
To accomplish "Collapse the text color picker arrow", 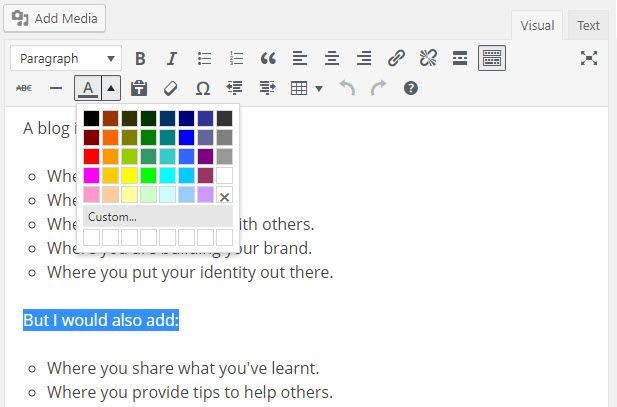I will tap(111, 89).
